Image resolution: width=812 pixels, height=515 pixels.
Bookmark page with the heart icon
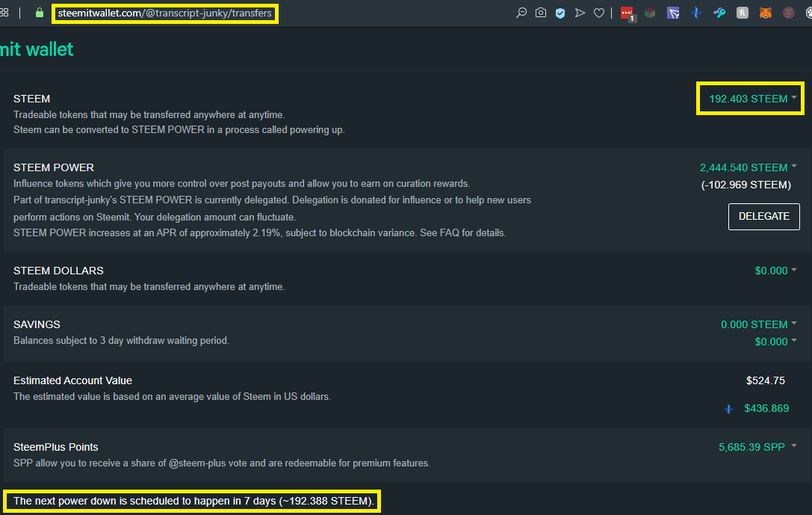[x=599, y=13]
